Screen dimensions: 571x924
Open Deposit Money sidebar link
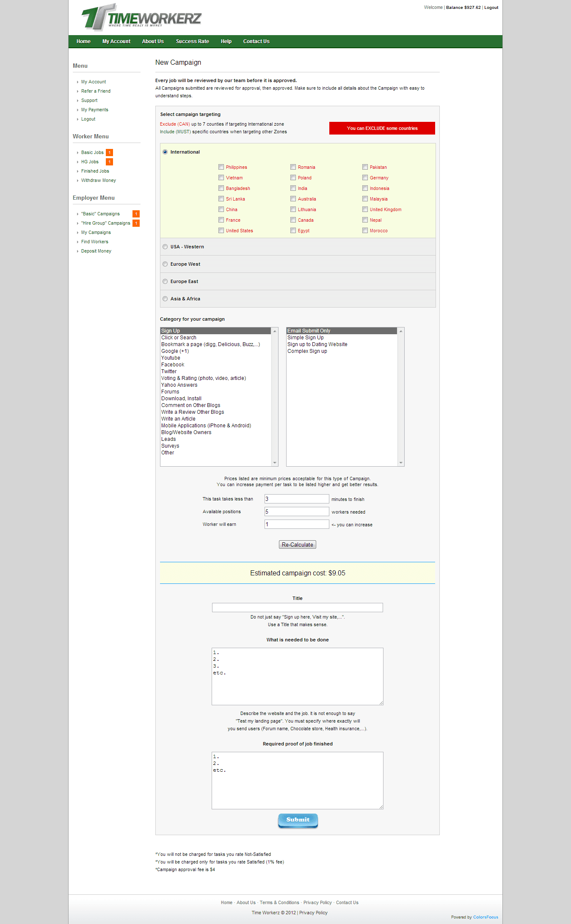[96, 251]
